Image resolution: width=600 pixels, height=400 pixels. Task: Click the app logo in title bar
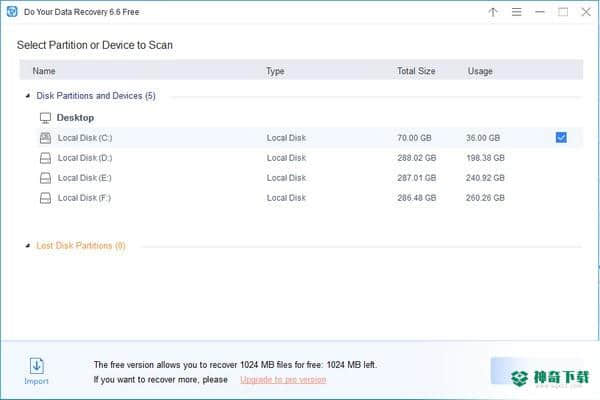click(12, 12)
